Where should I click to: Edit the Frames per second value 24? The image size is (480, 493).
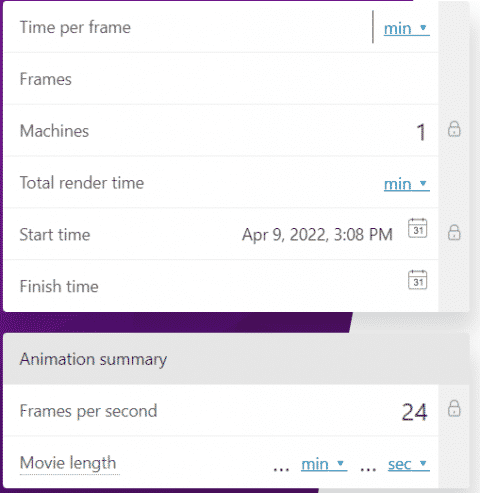tap(414, 412)
